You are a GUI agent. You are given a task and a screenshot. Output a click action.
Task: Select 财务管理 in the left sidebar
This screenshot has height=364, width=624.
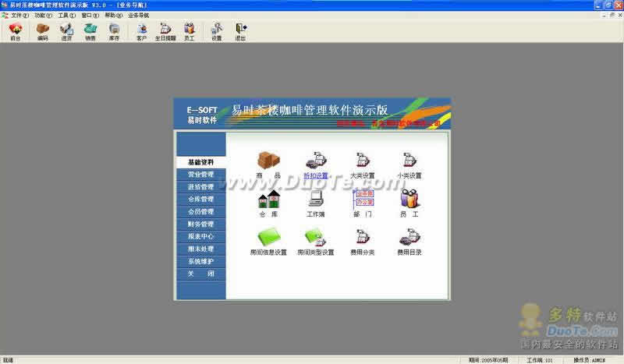200,224
